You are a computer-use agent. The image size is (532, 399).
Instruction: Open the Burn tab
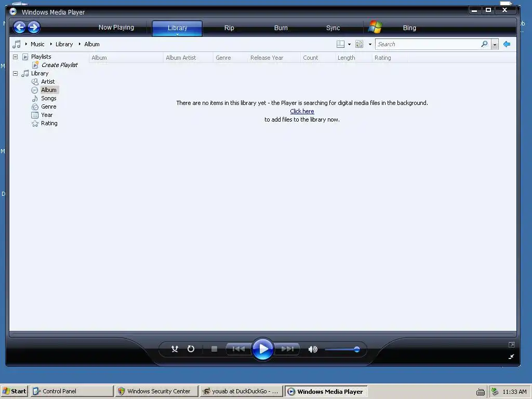pyautogui.click(x=281, y=28)
